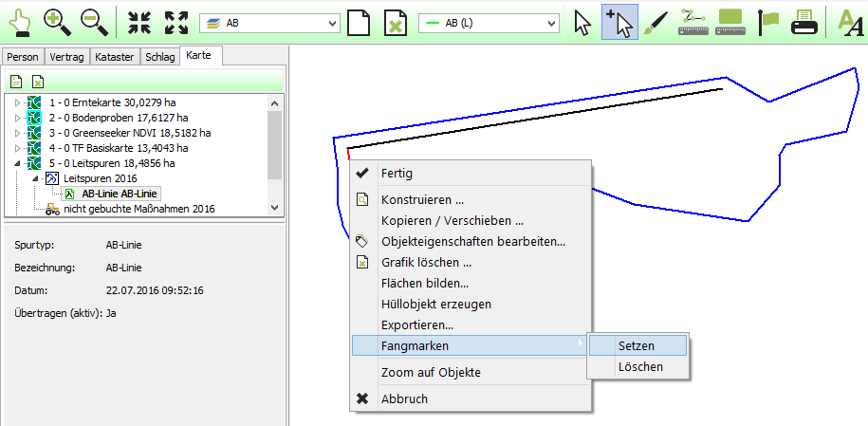This screenshot has width=868, height=426.
Task: Click Fertig in the context menu
Action: [397, 174]
